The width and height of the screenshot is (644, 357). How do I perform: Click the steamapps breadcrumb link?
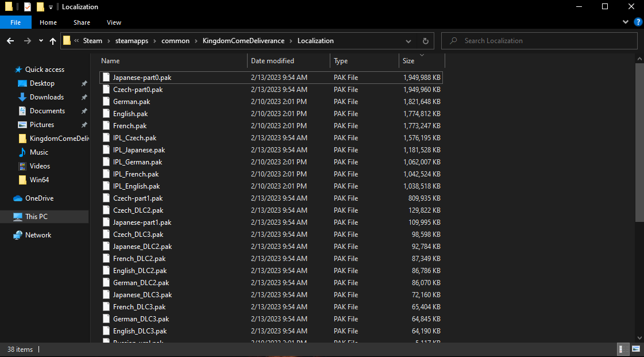[x=132, y=41]
